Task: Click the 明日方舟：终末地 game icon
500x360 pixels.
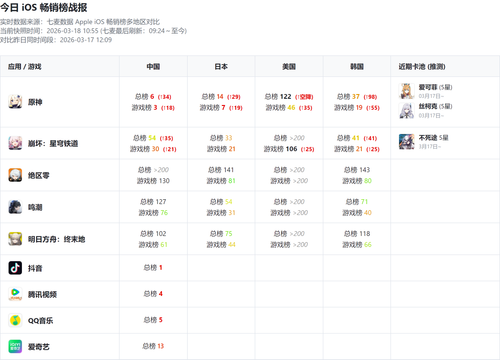Action: [15, 239]
